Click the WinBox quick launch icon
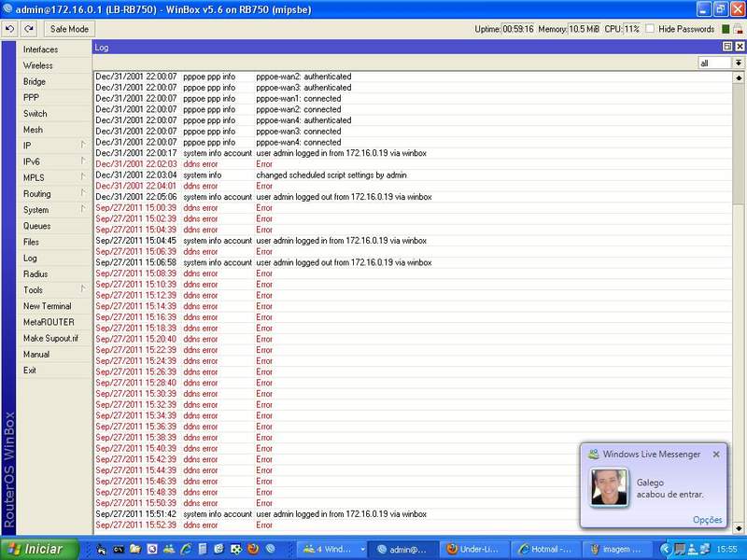747x560 pixels. click(x=270, y=549)
